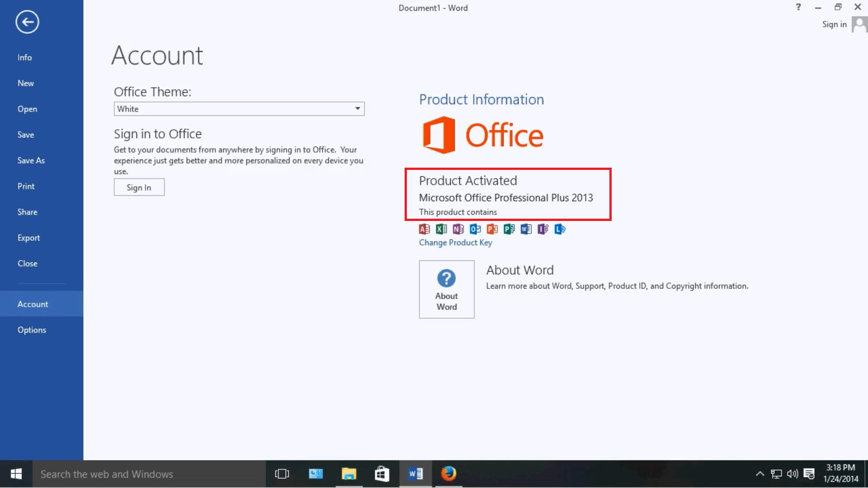
Task: Click the Outlook icon in product contains
Action: coord(475,229)
